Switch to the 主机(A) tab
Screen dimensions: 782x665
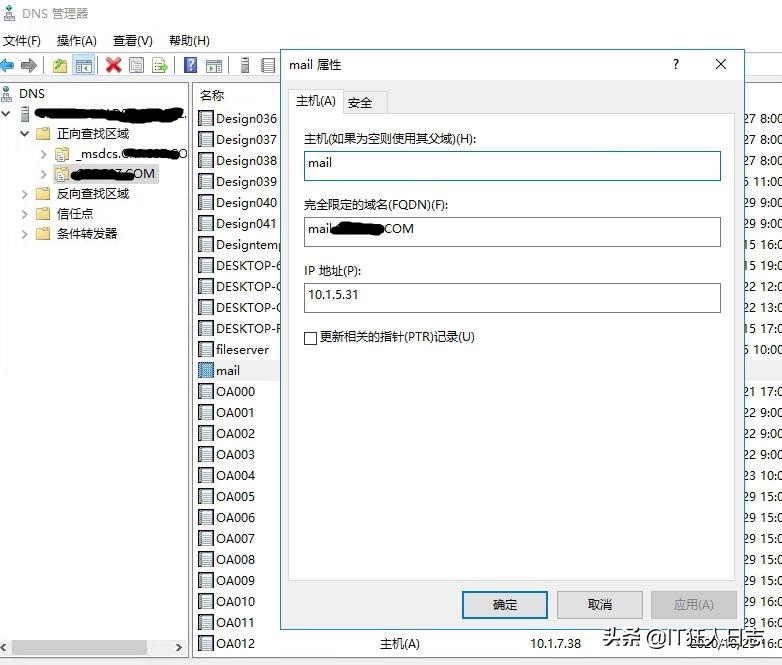click(316, 101)
